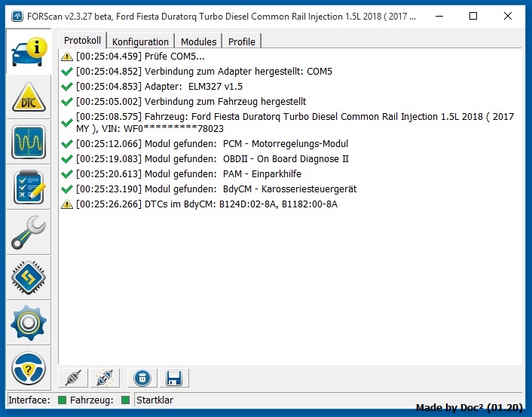Open the chip module programming section
The image size is (532, 417).
pos(29,277)
